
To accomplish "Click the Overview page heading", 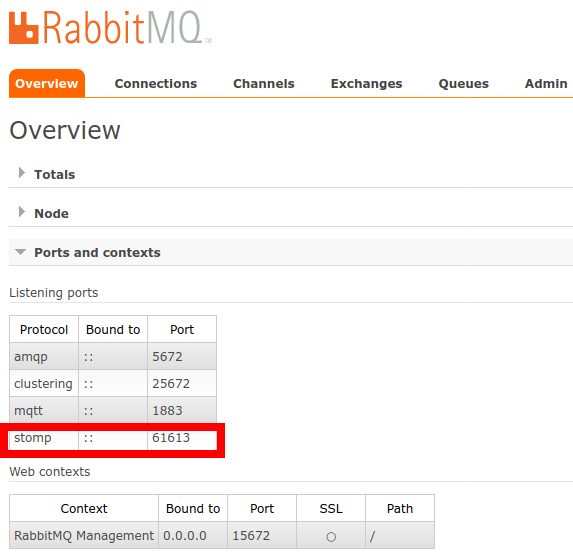I will (65, 130).
